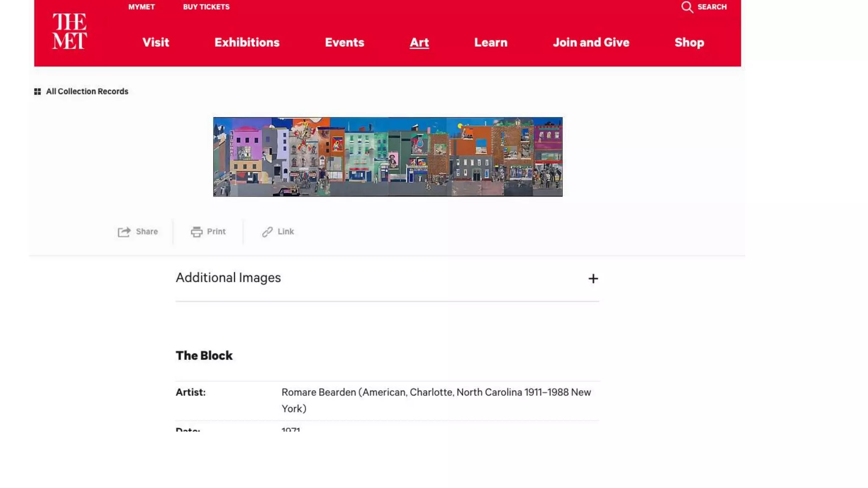Click the Link chain icon
This screenshot has width=868, height=488.
pos(267,232)
